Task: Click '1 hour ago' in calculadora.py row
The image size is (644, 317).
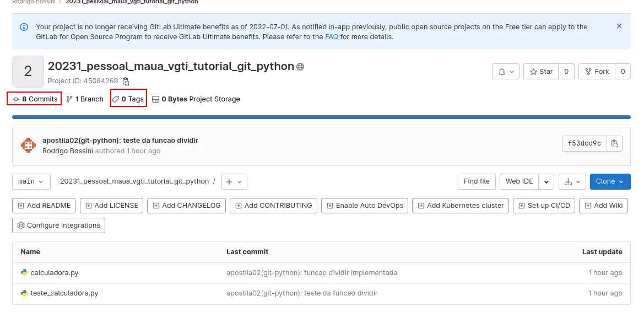Action: (x=605, y=272)
